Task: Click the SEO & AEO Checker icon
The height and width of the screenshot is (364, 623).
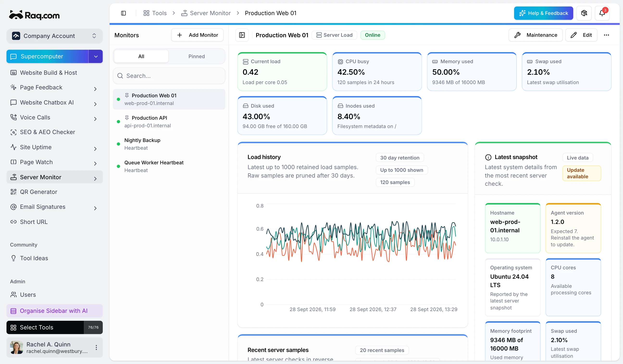Action: tap(13, 132)
